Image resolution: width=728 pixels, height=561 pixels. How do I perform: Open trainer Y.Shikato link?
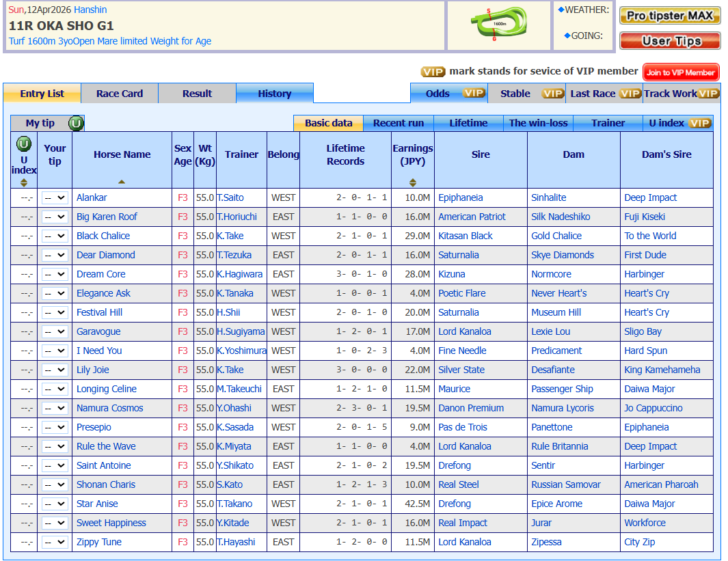coord(235,465)
